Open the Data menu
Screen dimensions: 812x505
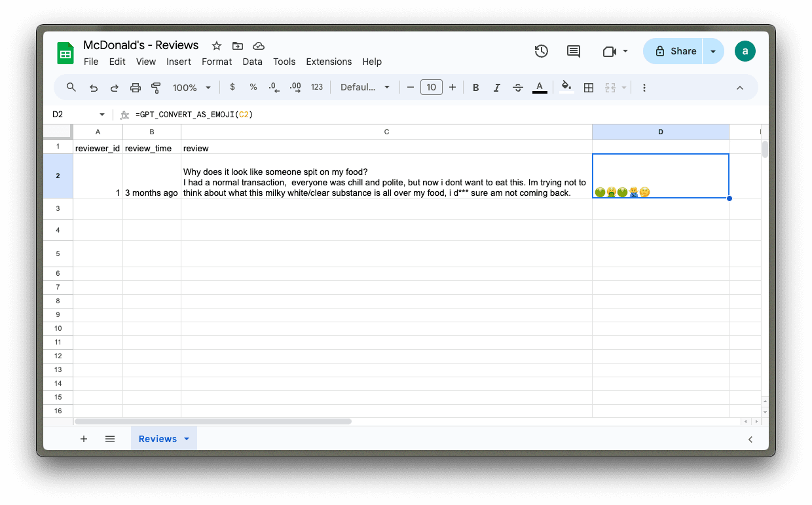point(252,62)
